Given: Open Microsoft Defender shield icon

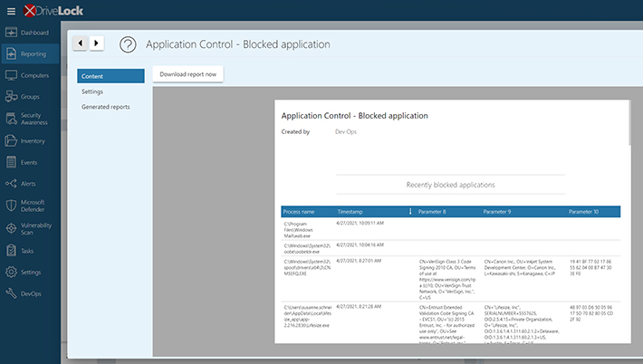Looking at the screenshot, I should pos(11,206).
